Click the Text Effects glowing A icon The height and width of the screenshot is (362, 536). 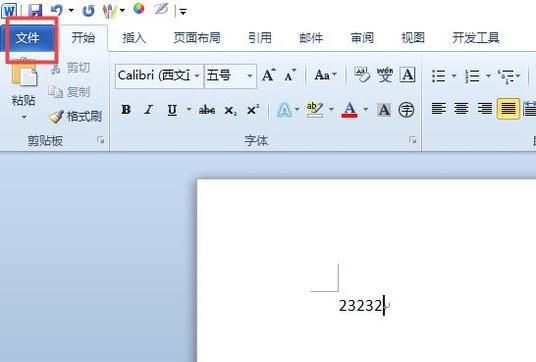tap(284, 110)
